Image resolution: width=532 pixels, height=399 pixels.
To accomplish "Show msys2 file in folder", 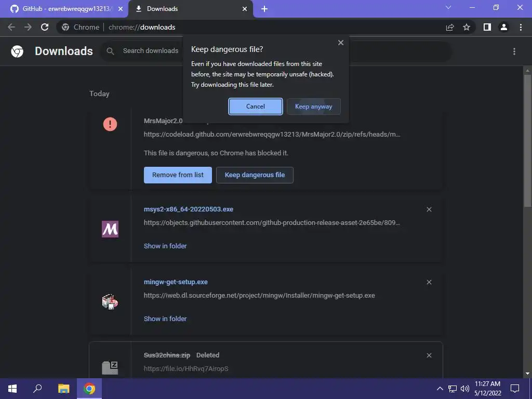I will 165,246.
